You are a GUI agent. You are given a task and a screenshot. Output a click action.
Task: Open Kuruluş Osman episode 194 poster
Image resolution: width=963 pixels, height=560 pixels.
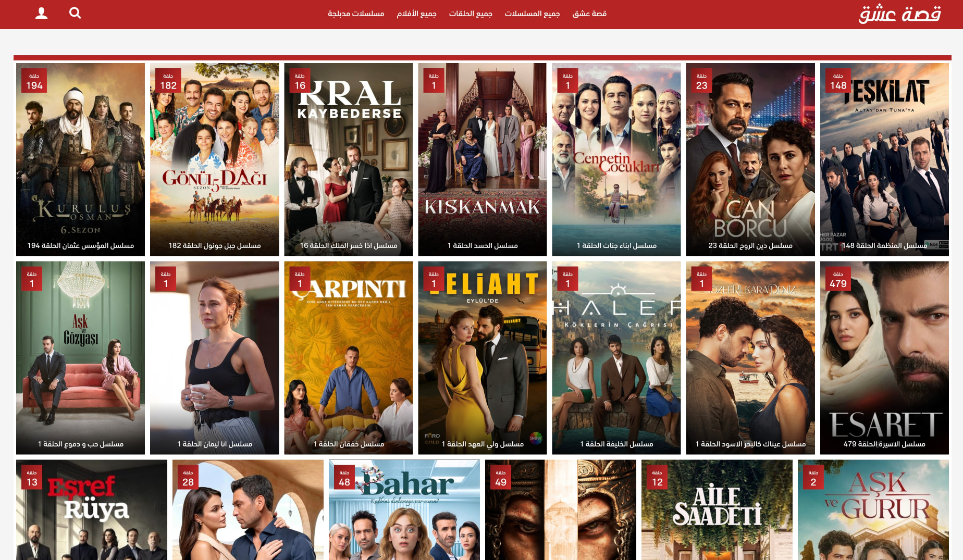pos(80,159)
